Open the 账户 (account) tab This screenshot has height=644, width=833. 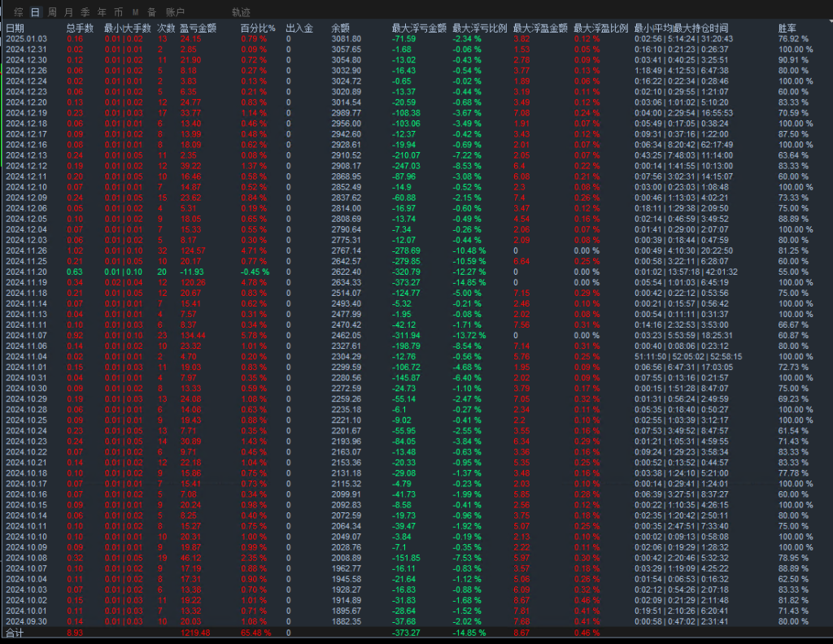pyautogui.click(x=175, y=12)
